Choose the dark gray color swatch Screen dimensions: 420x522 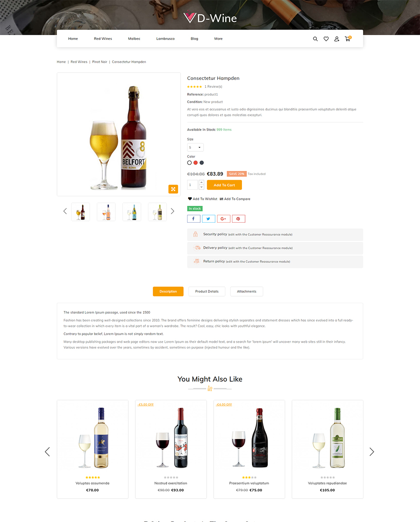coord(202,163)
